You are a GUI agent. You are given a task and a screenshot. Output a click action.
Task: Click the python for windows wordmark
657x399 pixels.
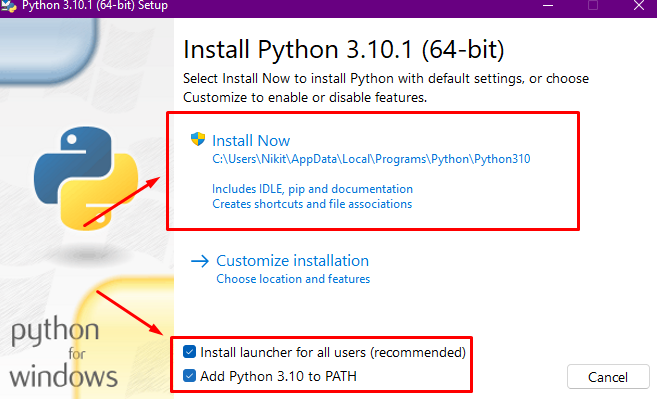point(63,352)
